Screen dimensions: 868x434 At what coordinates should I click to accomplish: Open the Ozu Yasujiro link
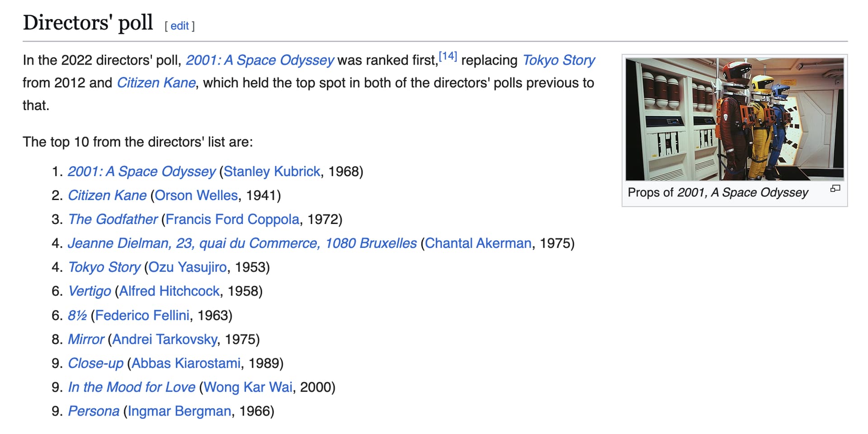(x=187, y=267)
